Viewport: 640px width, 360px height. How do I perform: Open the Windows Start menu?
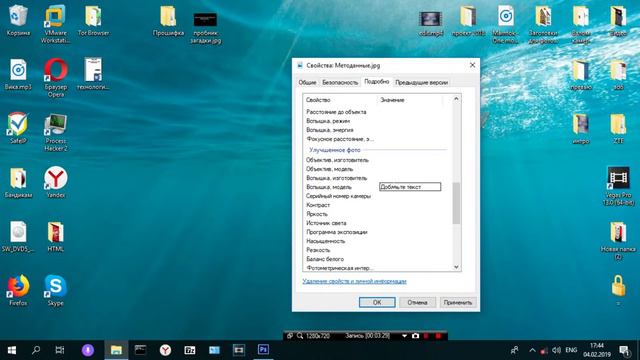[x=11, y=350]
